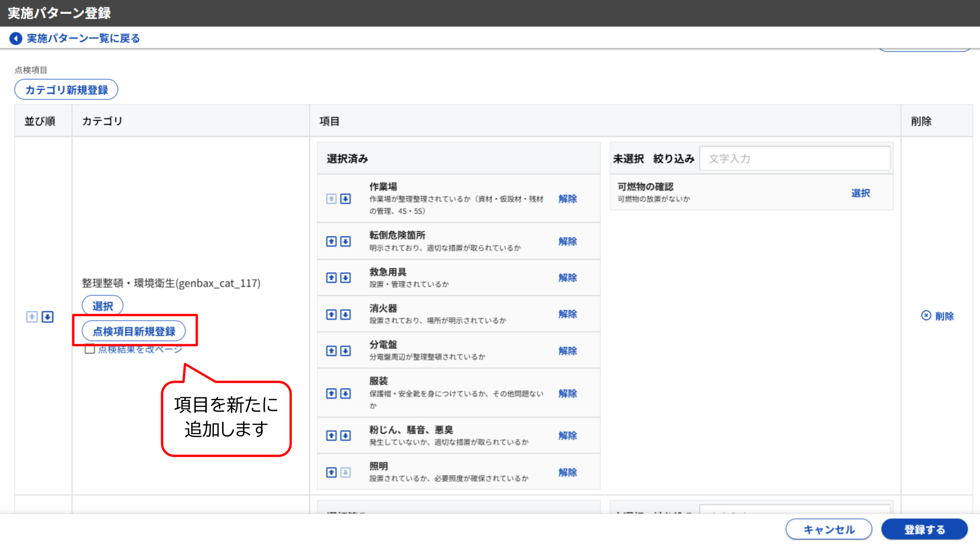Image resolution: width=980 pixels, height=551 pixels.
Task: Move 救急用具 down with the down arrow
Action: (x=346, y=278)
